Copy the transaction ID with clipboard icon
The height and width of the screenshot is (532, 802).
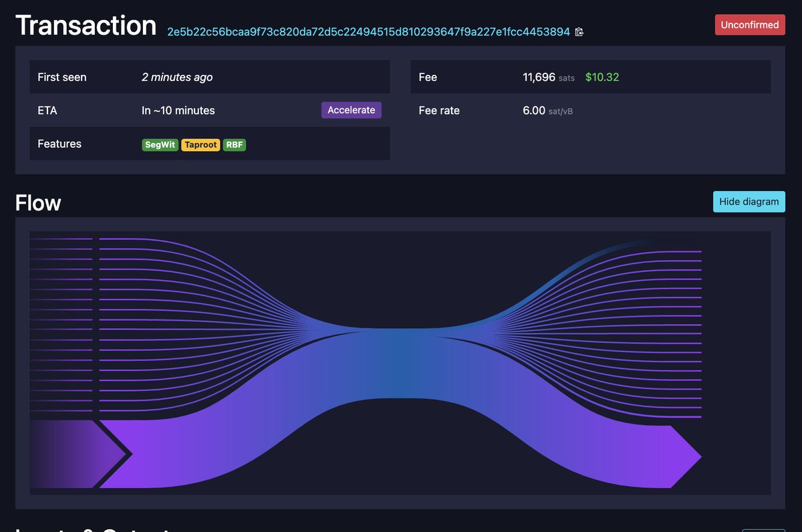click(x=579, y=32)
